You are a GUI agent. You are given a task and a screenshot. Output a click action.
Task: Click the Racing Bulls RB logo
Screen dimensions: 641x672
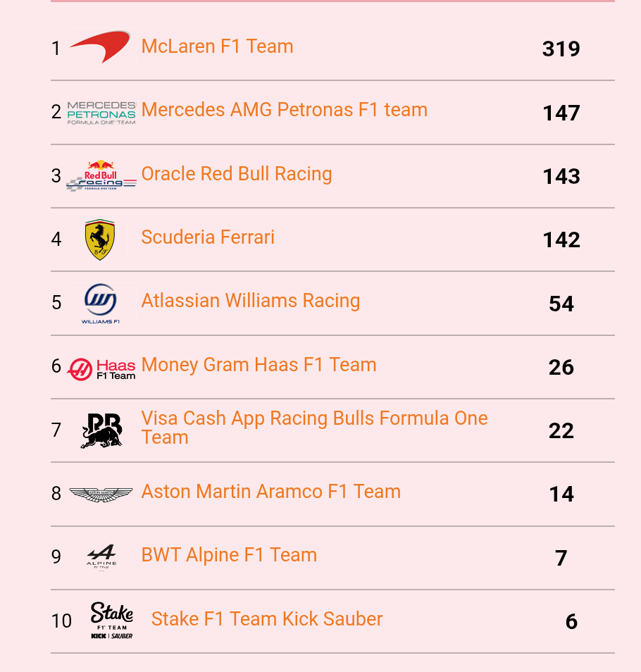click(x=101, y=430)
